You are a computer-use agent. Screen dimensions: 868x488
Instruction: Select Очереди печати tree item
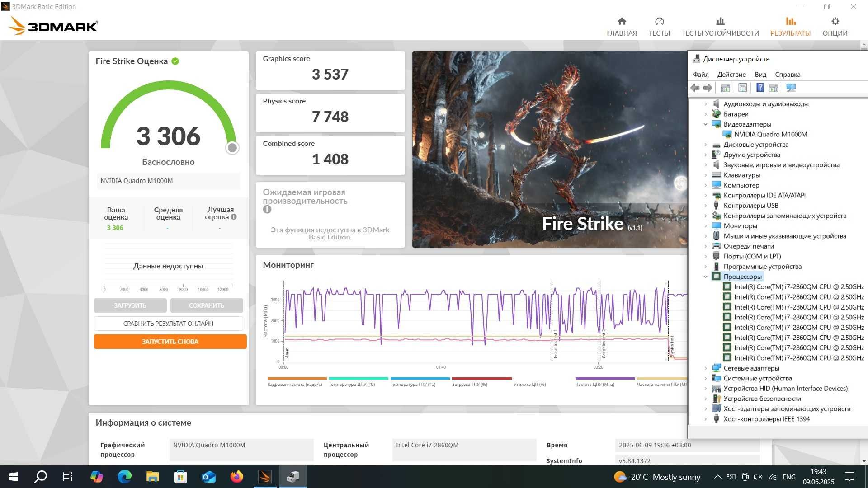pyautogui.click(x=749, y=246)
